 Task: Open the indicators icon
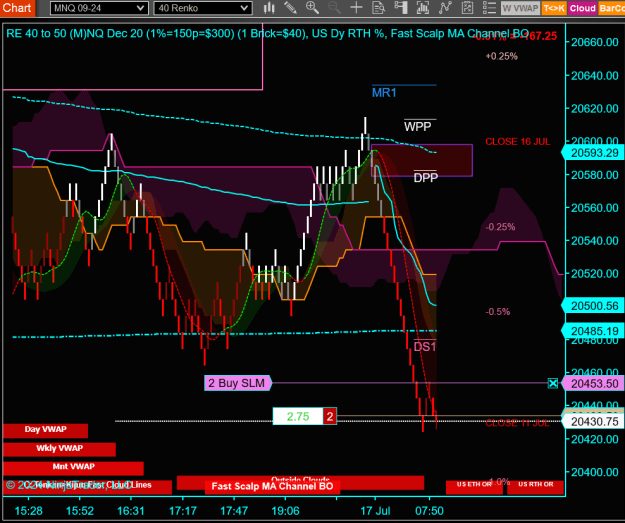[423, 8]
